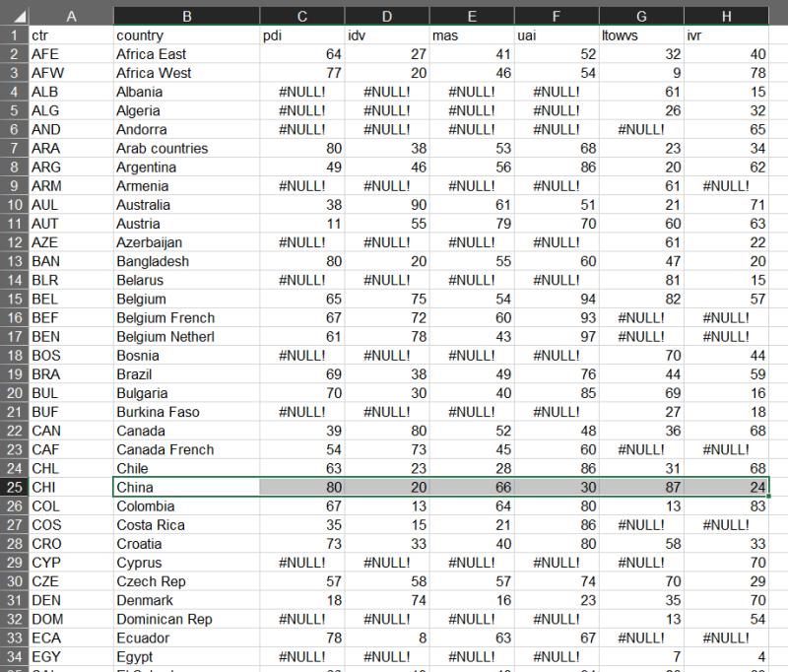Select row 25 header
The height and width of the screenshot is (672, 788).
pyautogui.click(x=14, y=487)
